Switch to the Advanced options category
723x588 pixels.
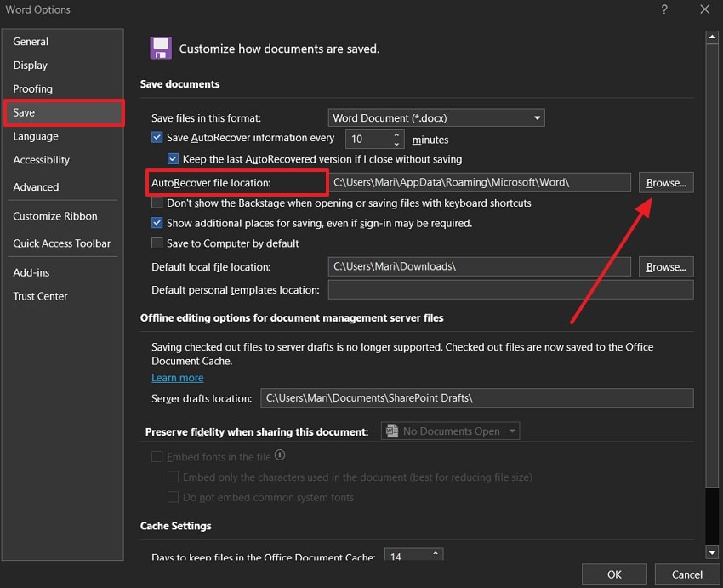[x=36, y=187]
